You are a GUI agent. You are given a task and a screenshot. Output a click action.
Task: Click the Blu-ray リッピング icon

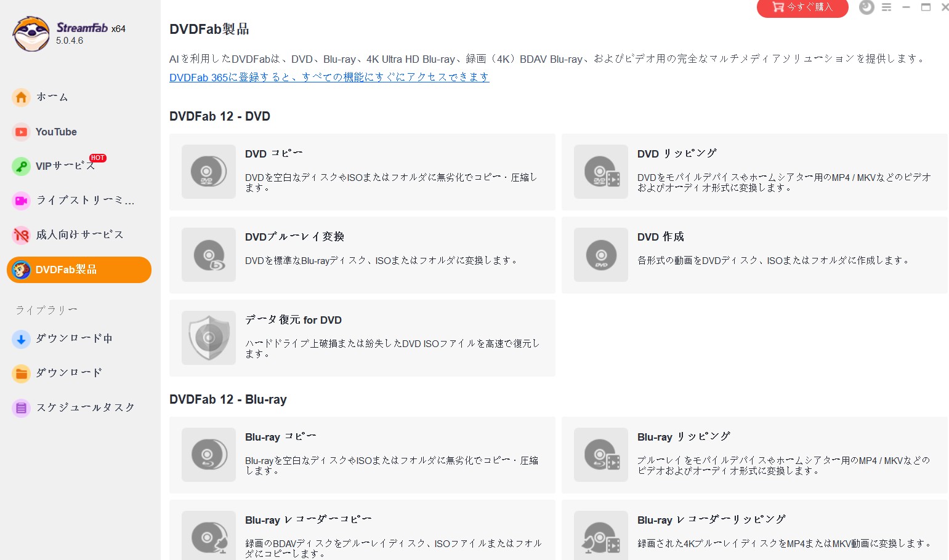(600, 455)
